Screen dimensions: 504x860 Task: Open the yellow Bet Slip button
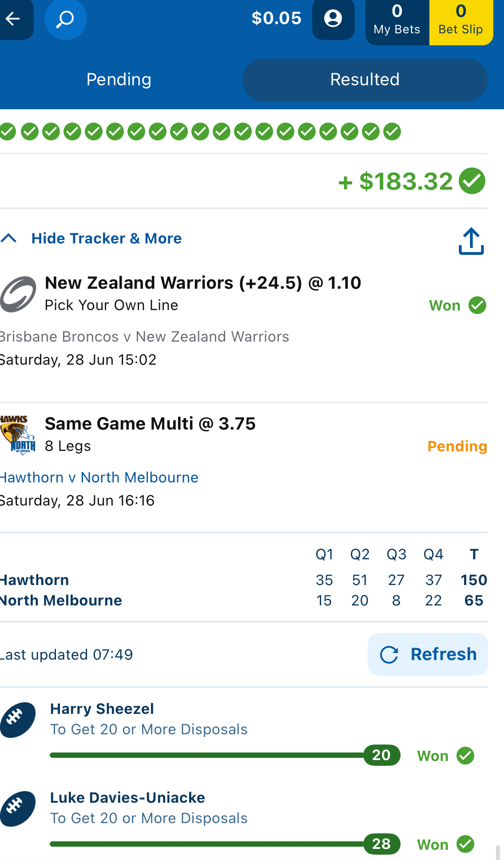click(x=460, y=21)
